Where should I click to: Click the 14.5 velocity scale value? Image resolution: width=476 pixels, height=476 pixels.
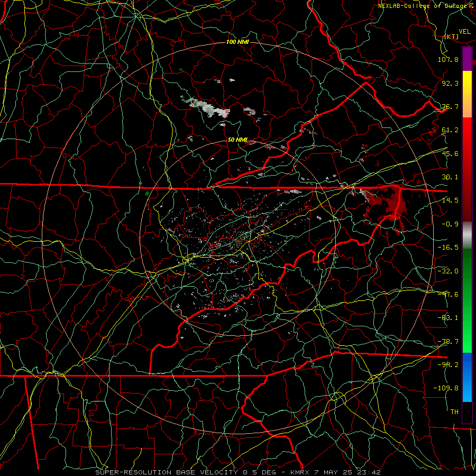(450, 200)
